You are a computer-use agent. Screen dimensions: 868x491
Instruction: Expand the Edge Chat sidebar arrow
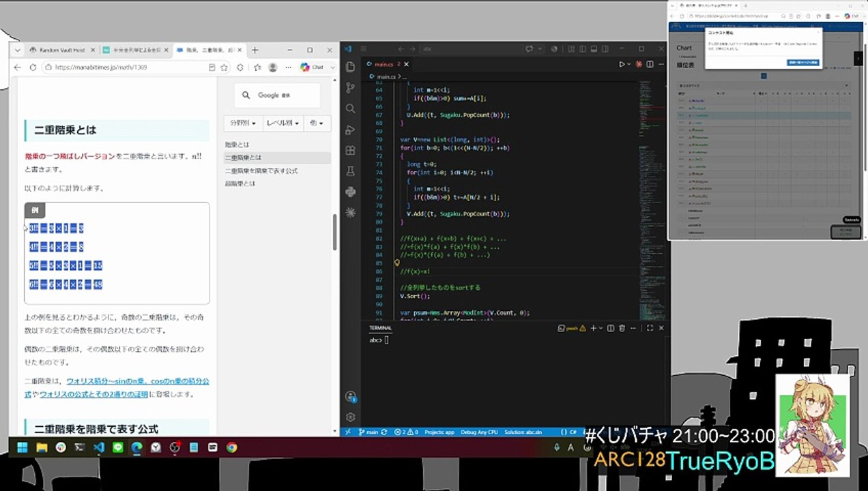tap(332, 68)
